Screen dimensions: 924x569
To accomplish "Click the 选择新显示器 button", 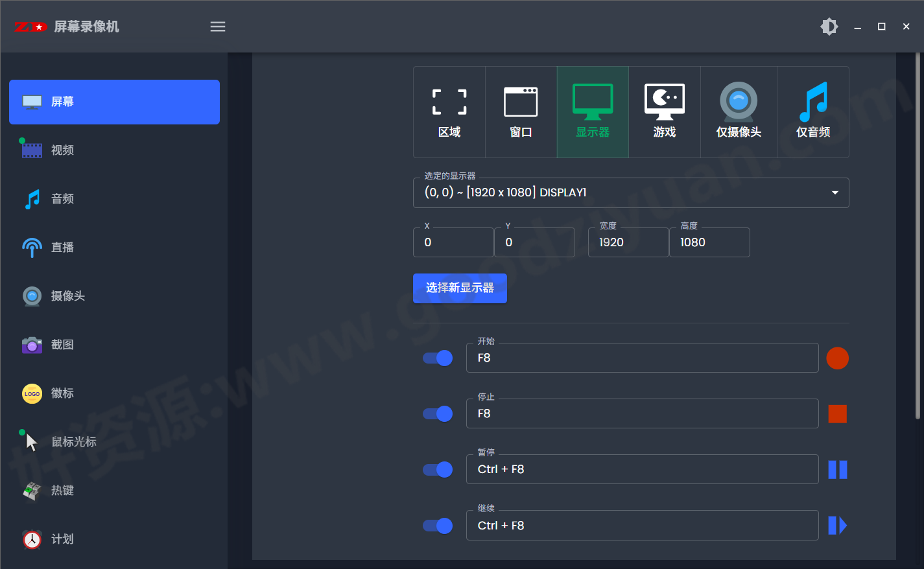I will pos(460,288).
